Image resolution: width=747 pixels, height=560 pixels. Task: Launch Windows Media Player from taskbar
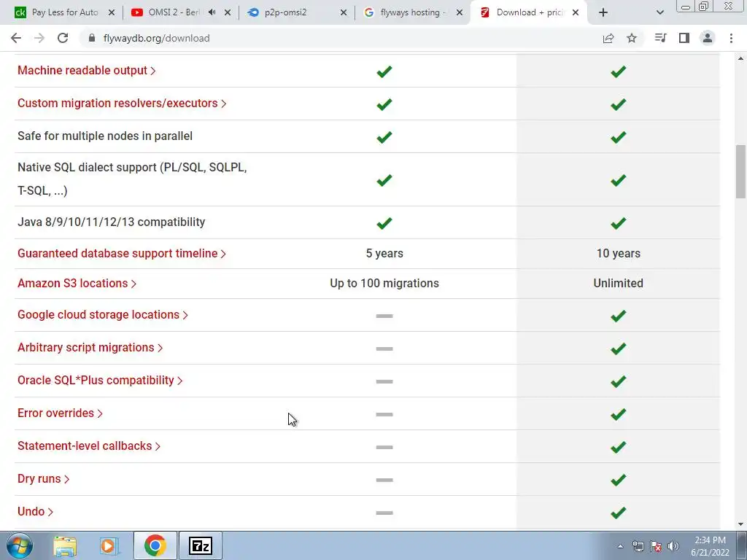point(109,545)
